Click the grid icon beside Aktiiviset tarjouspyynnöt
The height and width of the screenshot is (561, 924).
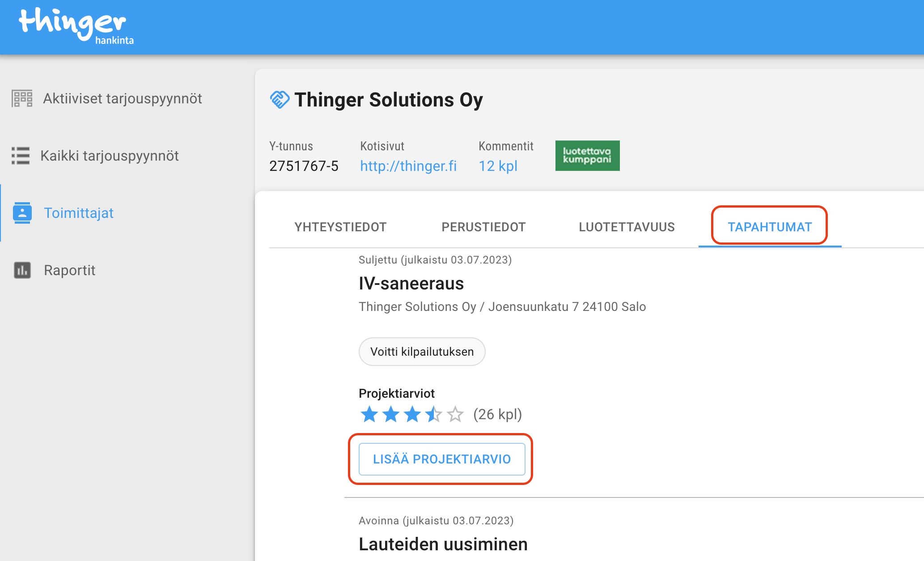pyautogui.click(x=22, y=98)
